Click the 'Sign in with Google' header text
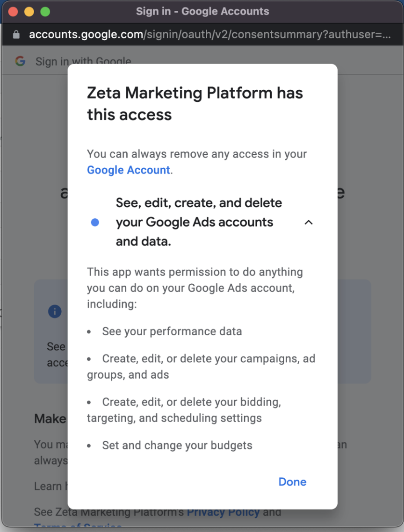The height and width of the screenshot is (532, 404). (x=83, y=61)
